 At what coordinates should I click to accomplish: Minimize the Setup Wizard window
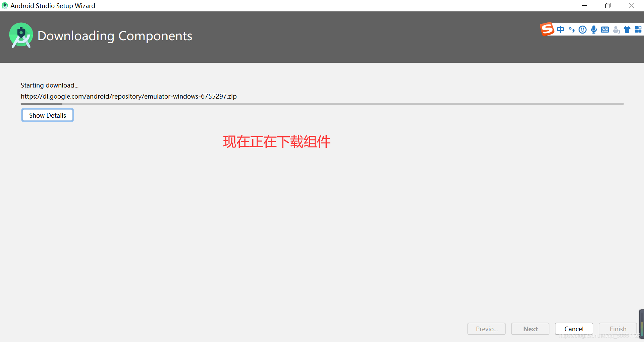(585, 6)
